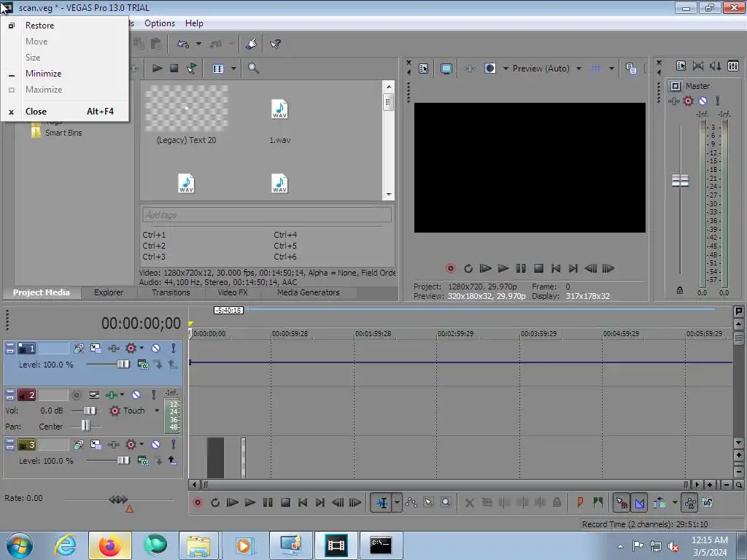Open the Help menu
Screen dimensions: 747x560
tap(194, 23)
